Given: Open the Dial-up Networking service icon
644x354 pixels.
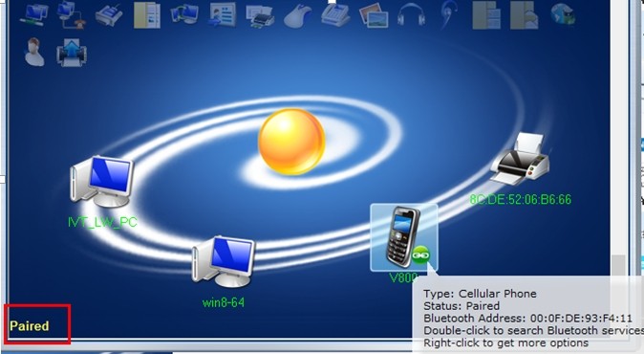Looking at the screenshot, I should tap(71, 14).
